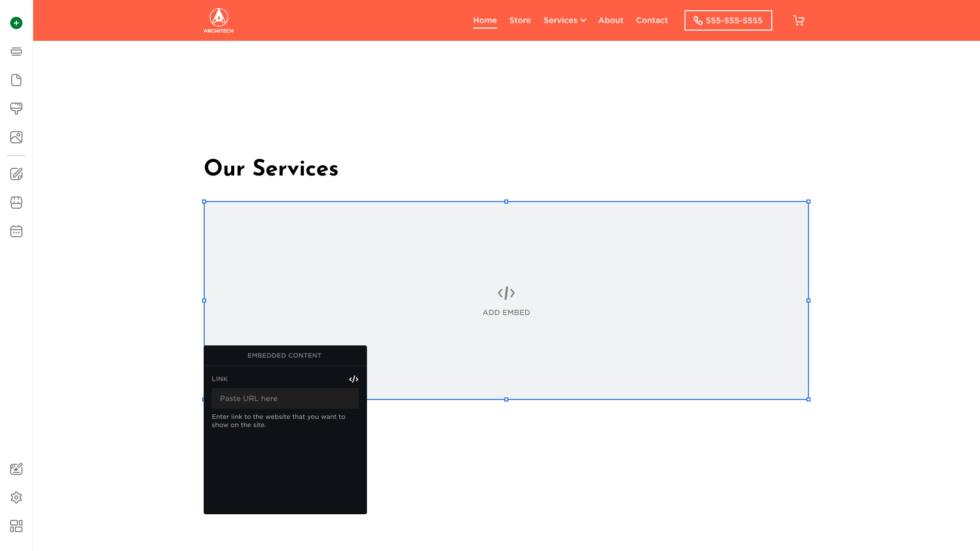Image resolution: width=980 pixels, height=551 pixels.
Task: Go to the Store nav item
Action: coord(520,20)
